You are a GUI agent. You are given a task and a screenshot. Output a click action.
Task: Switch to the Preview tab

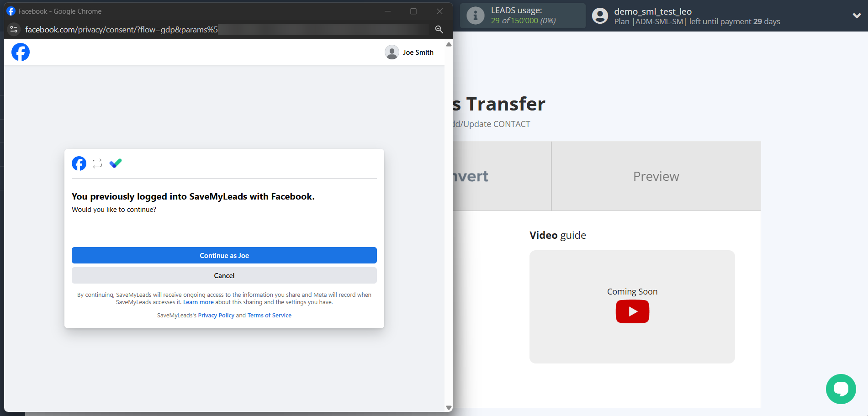(656, 176)
